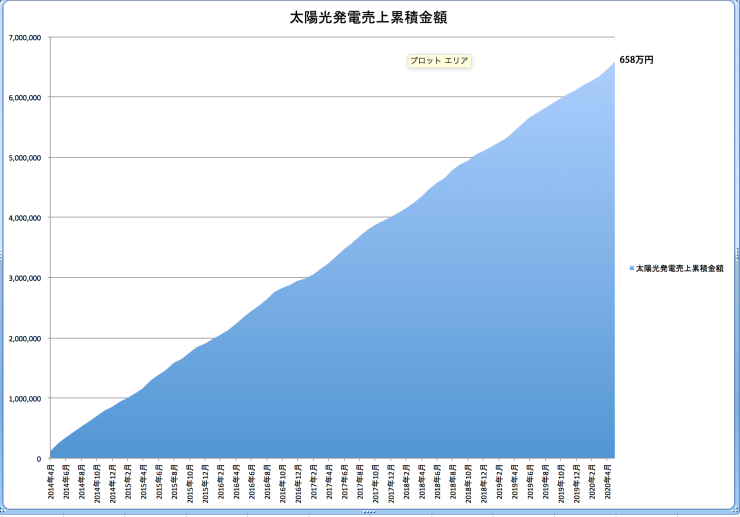Click the 2014年12月 x-axis label
This screenshot has width=740, height=517.
point(113,483)
